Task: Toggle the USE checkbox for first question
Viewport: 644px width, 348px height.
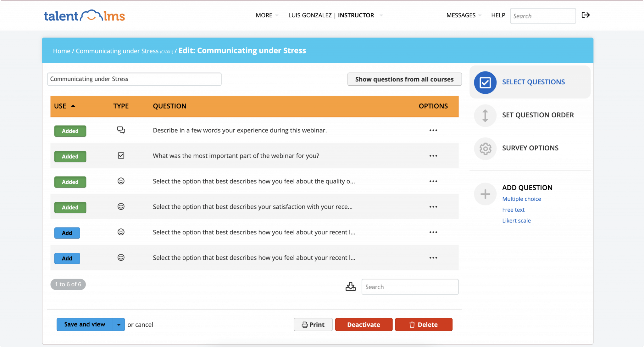Action: click(70, 131)
